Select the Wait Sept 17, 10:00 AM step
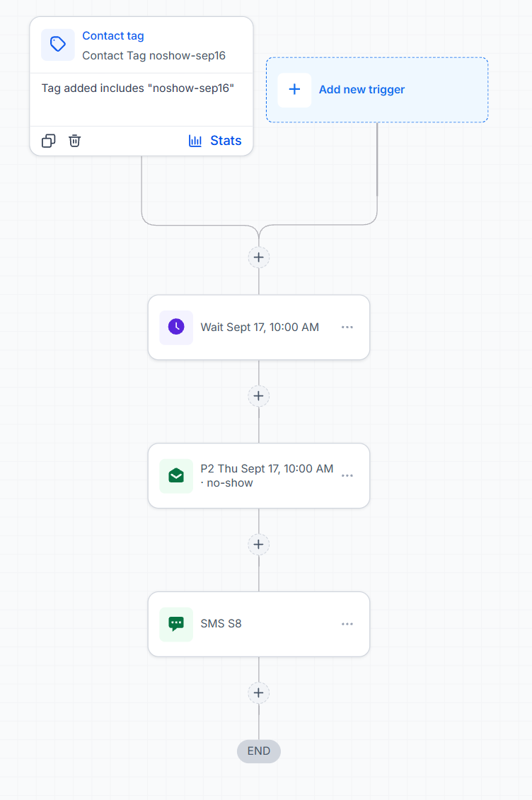The height and width of the screenshot is (800, 532). coord(260,327)
